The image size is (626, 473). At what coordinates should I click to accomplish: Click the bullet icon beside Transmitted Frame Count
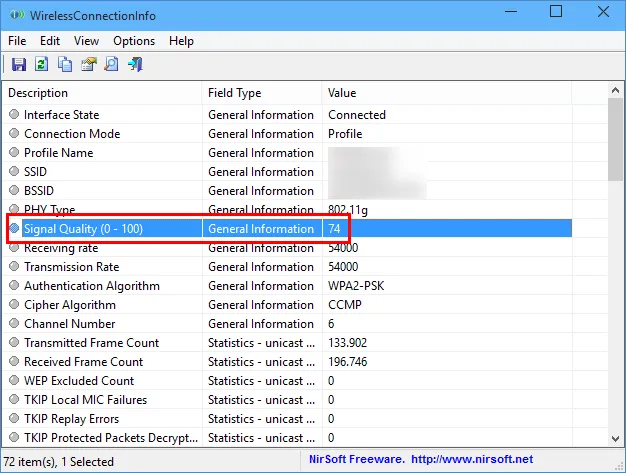tap(14, 342)
